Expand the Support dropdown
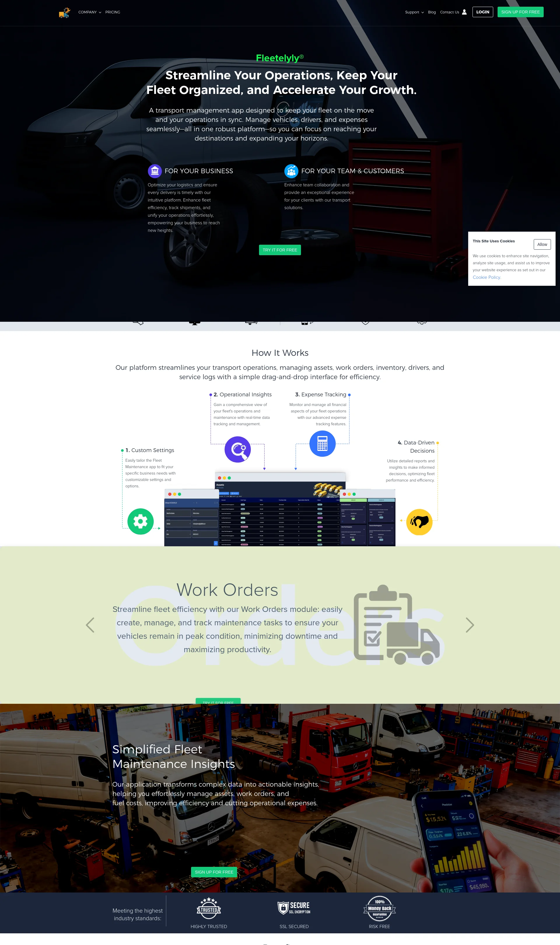Screen dimensions: 560x945 414,13
